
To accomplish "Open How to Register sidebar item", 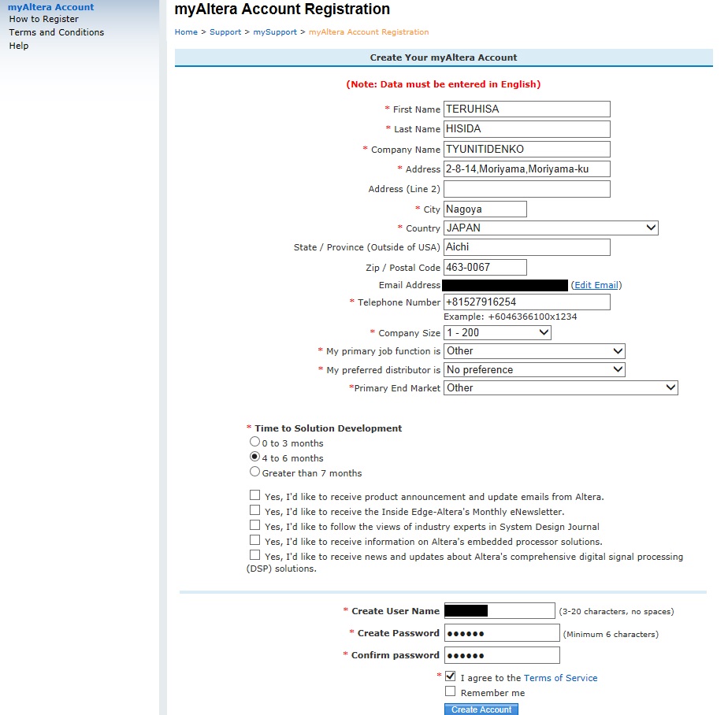I will point(43,19).
